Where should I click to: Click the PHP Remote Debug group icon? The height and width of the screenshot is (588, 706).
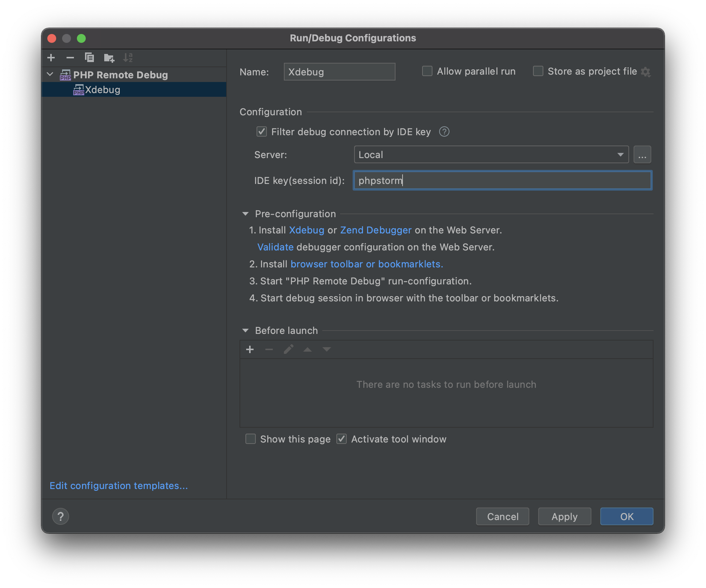(x=65, y=75)
